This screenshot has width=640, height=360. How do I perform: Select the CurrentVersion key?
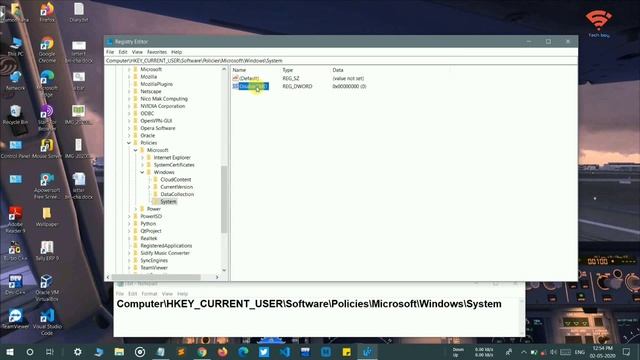[x=176, y=187]
